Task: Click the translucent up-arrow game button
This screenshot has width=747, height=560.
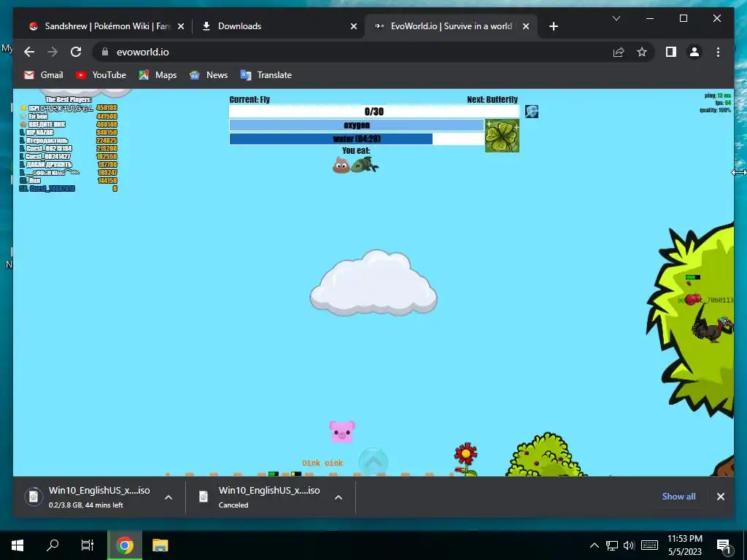Action: point(373,462)
